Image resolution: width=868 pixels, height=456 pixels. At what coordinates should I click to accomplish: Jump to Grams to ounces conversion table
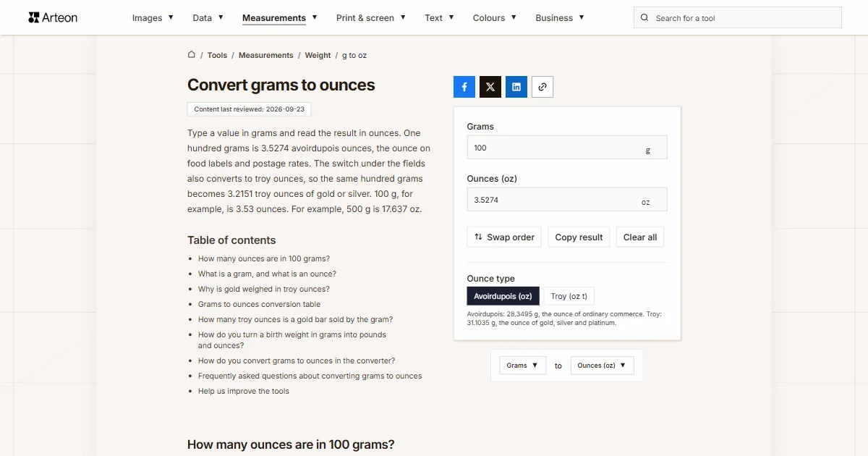click(x=259, y=304)
